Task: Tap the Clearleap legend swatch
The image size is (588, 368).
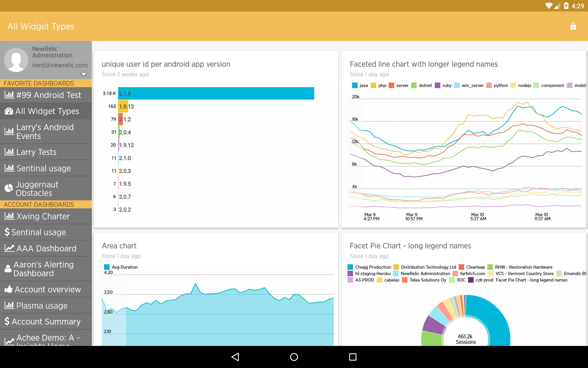Action: tap(461, 267)
